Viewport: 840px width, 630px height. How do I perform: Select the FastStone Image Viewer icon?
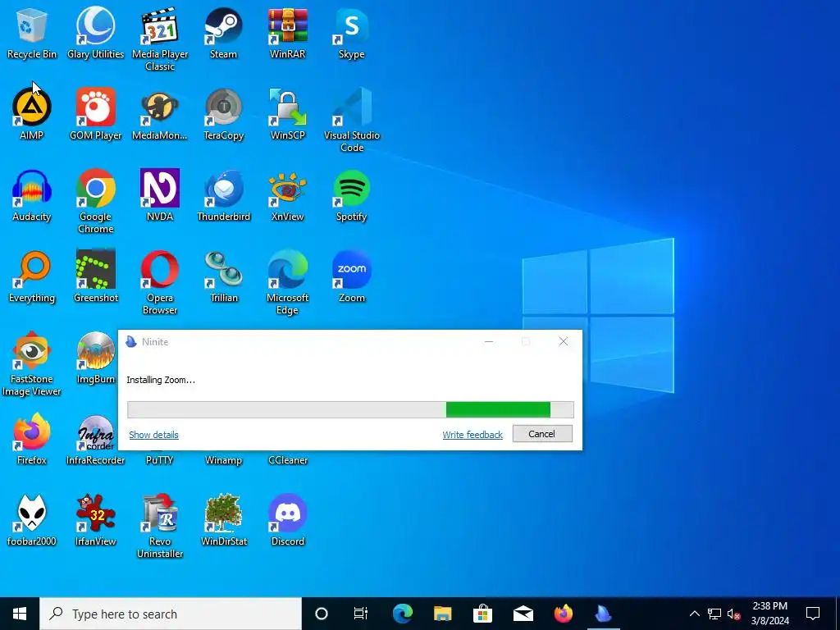pyautogui.click(x=32, y=363)
